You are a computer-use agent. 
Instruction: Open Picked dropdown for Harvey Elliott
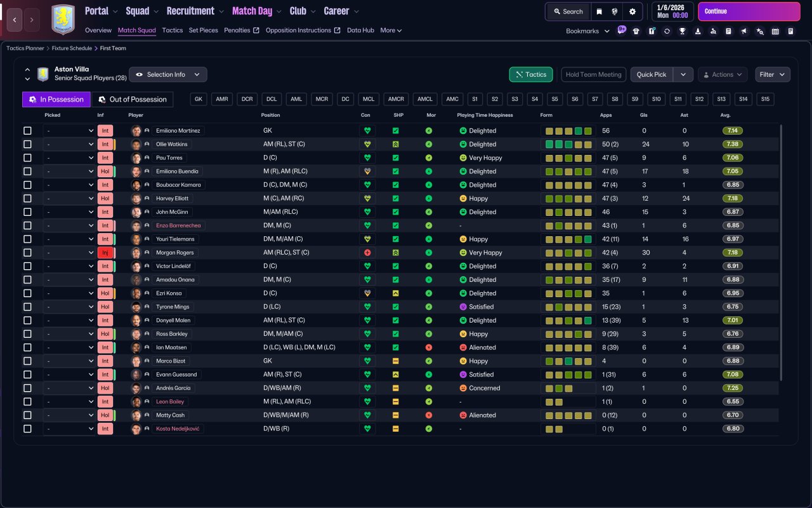[x=70, y=199]
